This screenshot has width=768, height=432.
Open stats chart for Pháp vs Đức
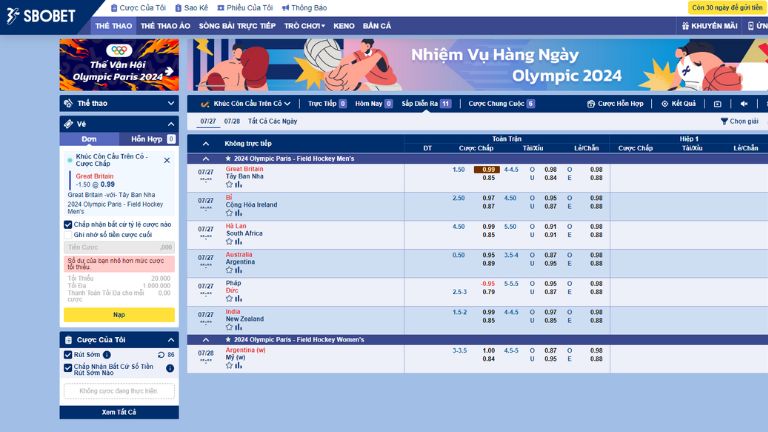click(x=239, y=299)
